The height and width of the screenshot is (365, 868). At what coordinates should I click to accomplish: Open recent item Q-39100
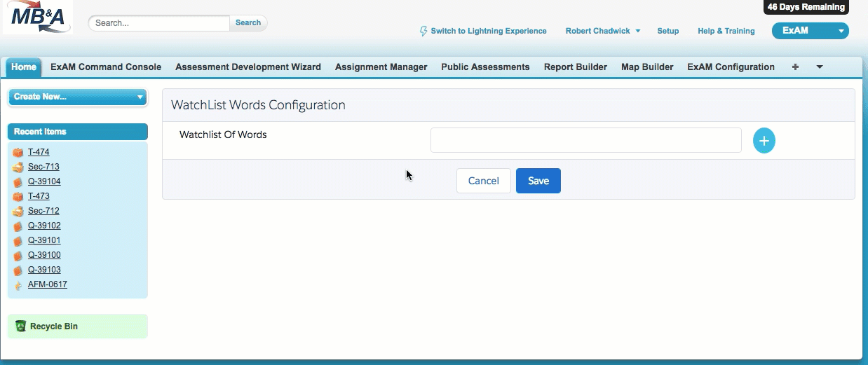tap(44, 255)
